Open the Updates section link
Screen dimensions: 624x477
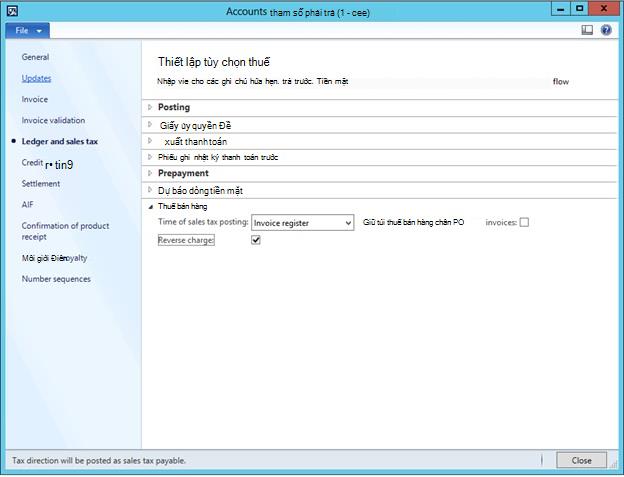(x=36, y=78)
